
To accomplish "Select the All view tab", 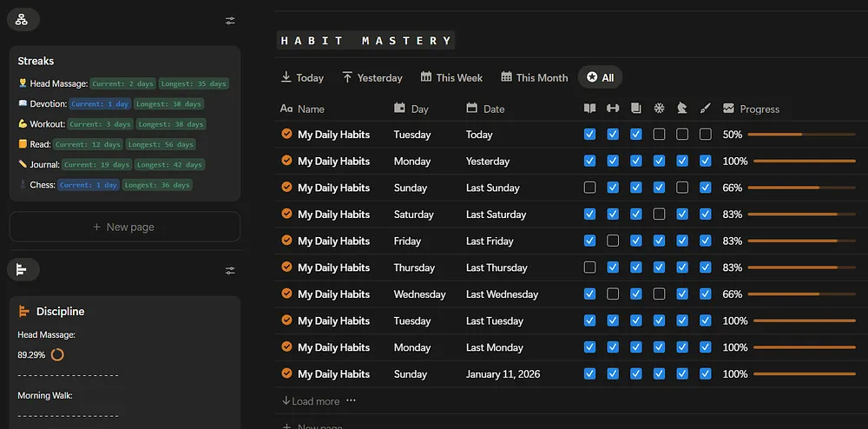I will (x=600, y=77).
